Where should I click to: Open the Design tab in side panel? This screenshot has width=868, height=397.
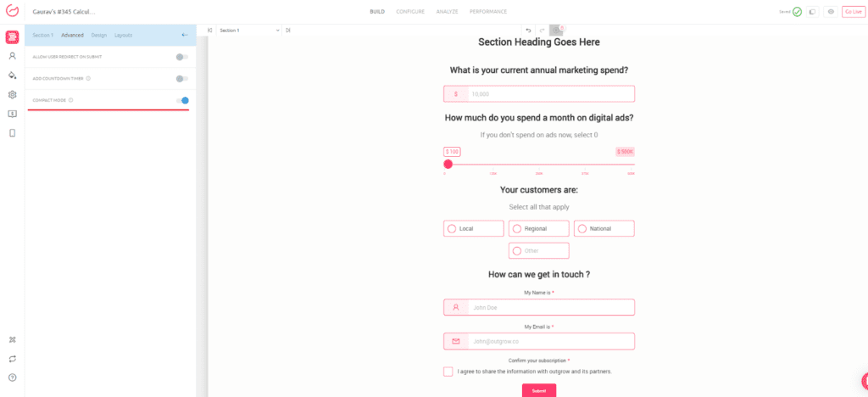(99, 35)
